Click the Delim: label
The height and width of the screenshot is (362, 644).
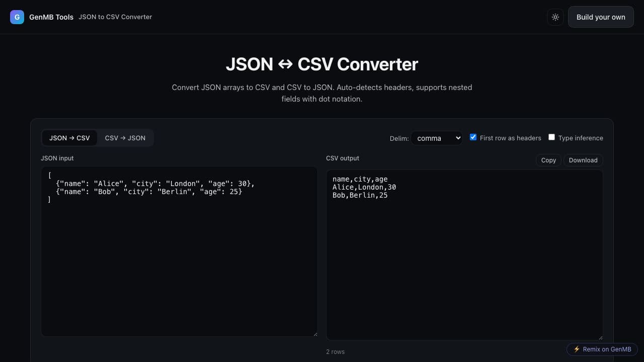click(399, 138)
